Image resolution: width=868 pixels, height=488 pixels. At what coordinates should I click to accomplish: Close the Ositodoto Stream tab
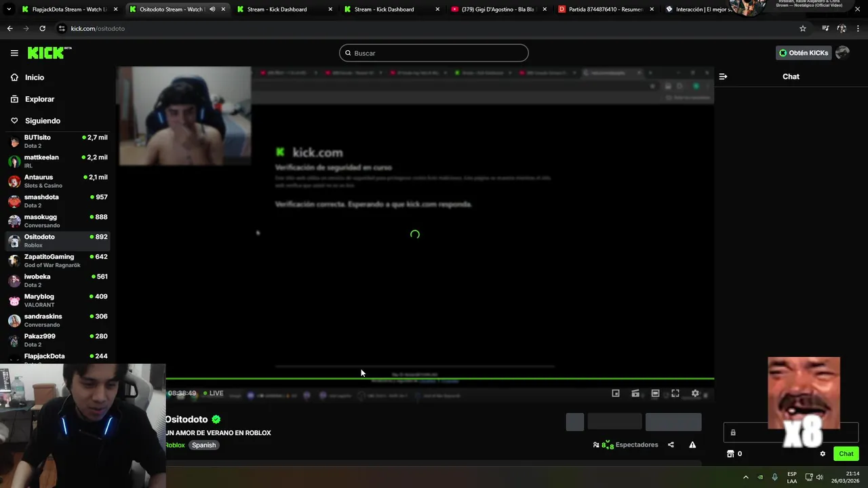click(x=223, y=9)
